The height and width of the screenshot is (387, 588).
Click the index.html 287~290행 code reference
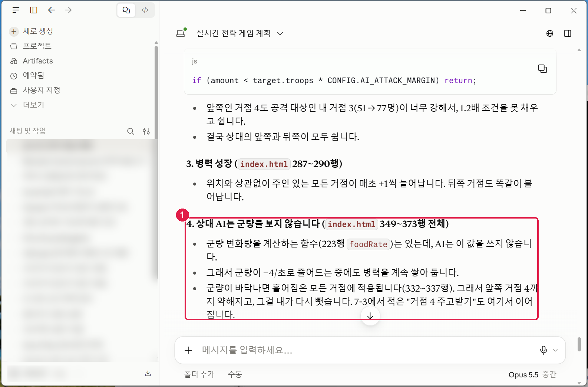(x=264, y=164)
